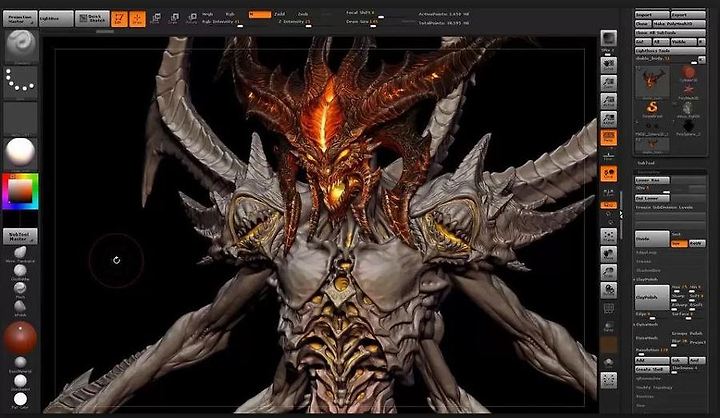Click the Scroll canvas icon

(609, 65)
